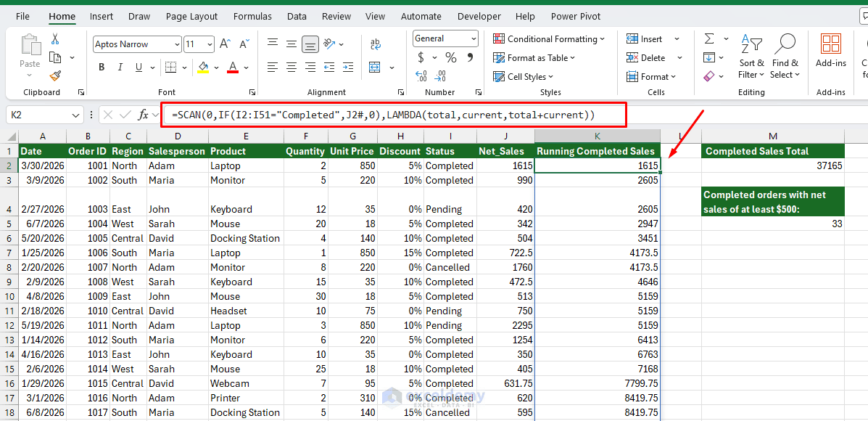The image size is (868, 421).
Task: Click the Net_Sales column header cell
Action: pyautogui.click(x=505, y=151)
